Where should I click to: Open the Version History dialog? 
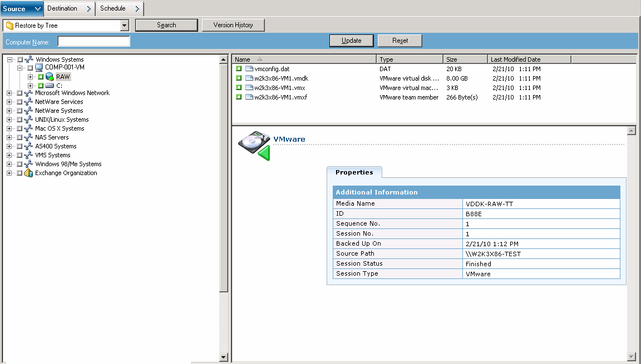233,24
